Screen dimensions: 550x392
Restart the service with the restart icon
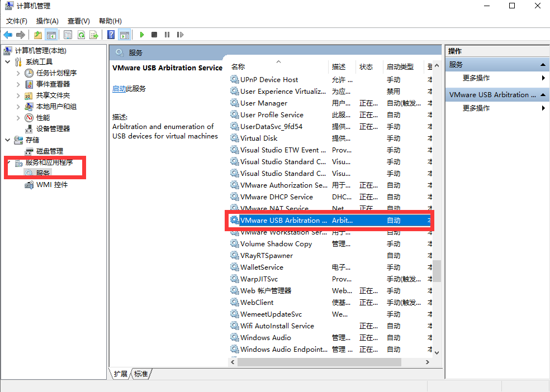(179, 35)
